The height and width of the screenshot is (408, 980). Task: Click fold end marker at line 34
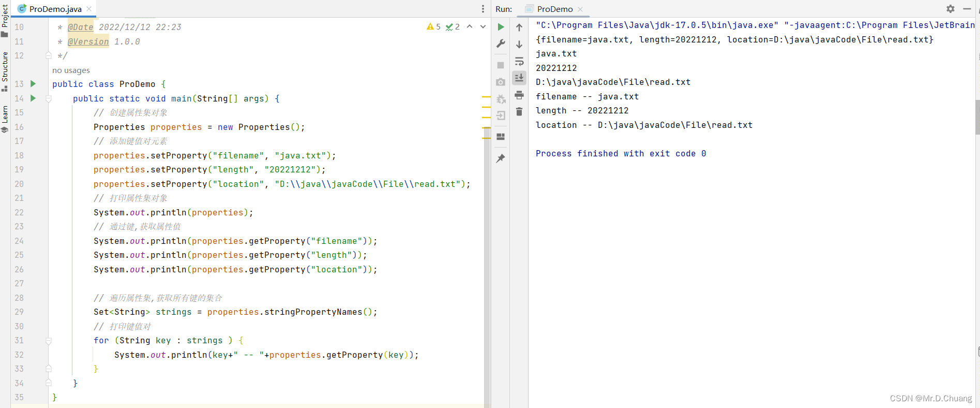pyautogui.click(x=49, y=383)
